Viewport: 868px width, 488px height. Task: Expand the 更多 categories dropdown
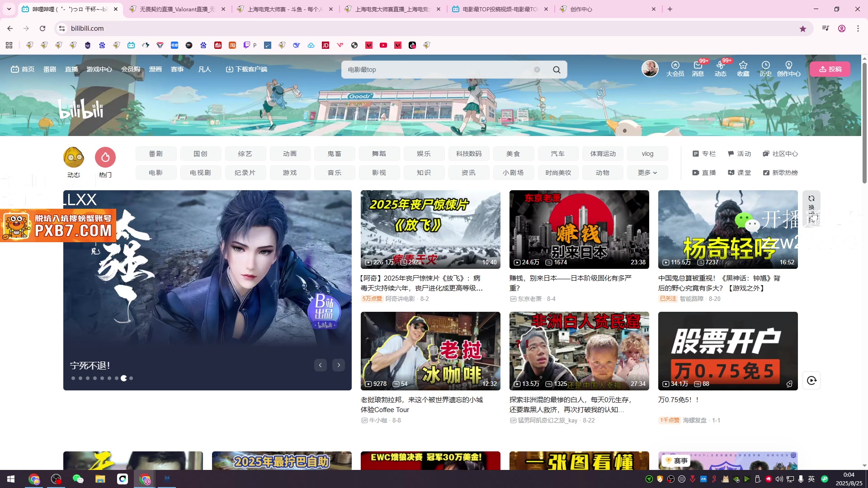pyautogui.click(x=647, y=173)
